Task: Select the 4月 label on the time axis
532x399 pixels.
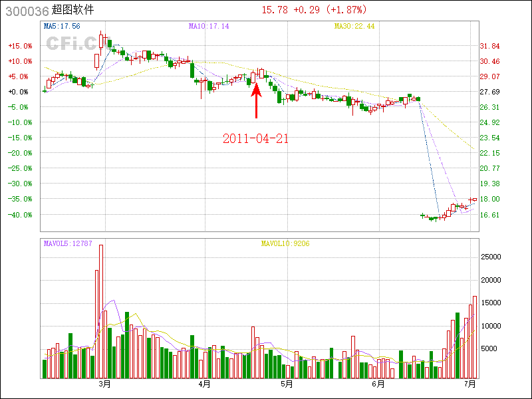Action: [204, 384]
